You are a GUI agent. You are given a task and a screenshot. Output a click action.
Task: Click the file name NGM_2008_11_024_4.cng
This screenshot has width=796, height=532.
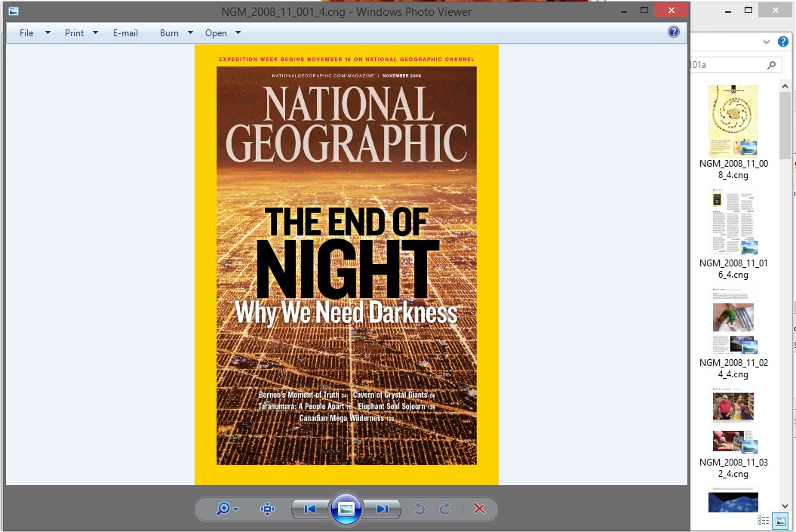pyautogui.click(x=733, y=368)
